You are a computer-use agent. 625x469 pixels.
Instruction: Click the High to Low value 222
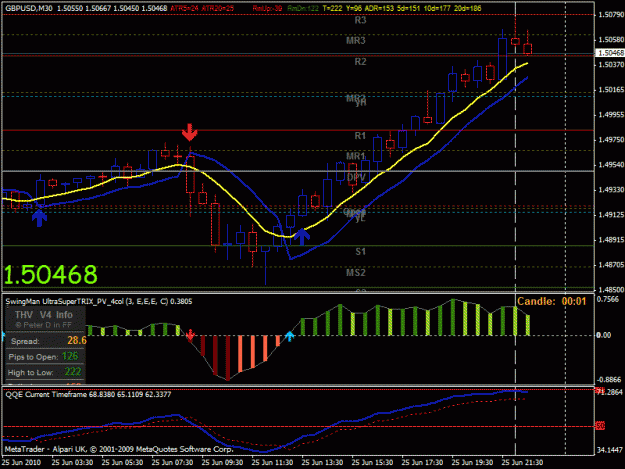[x=73, y=372]
